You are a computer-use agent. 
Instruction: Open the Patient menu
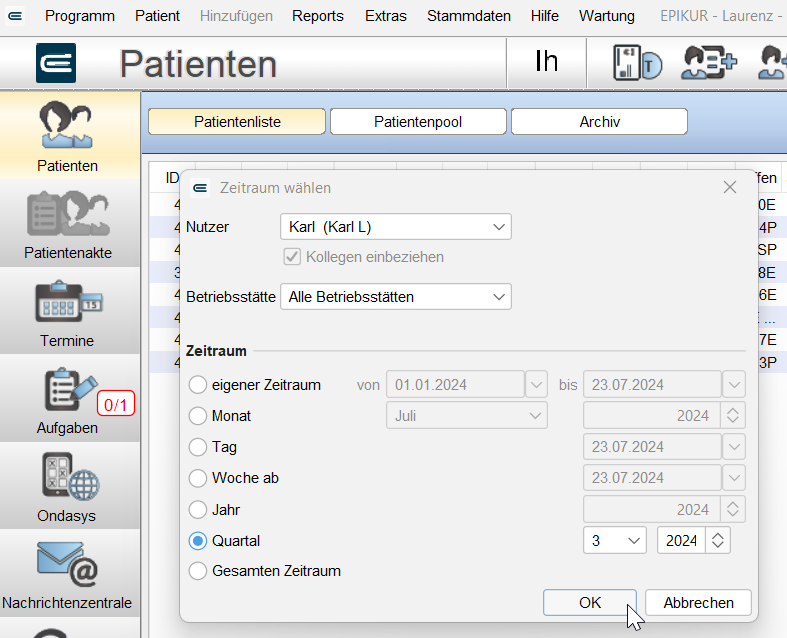(157, 16)
